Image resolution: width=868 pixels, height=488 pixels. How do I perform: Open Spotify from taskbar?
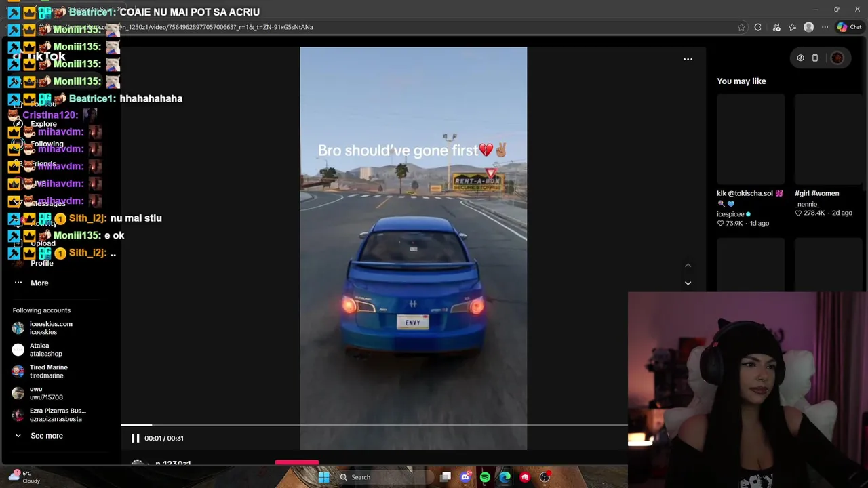click(x=485, y=477)
